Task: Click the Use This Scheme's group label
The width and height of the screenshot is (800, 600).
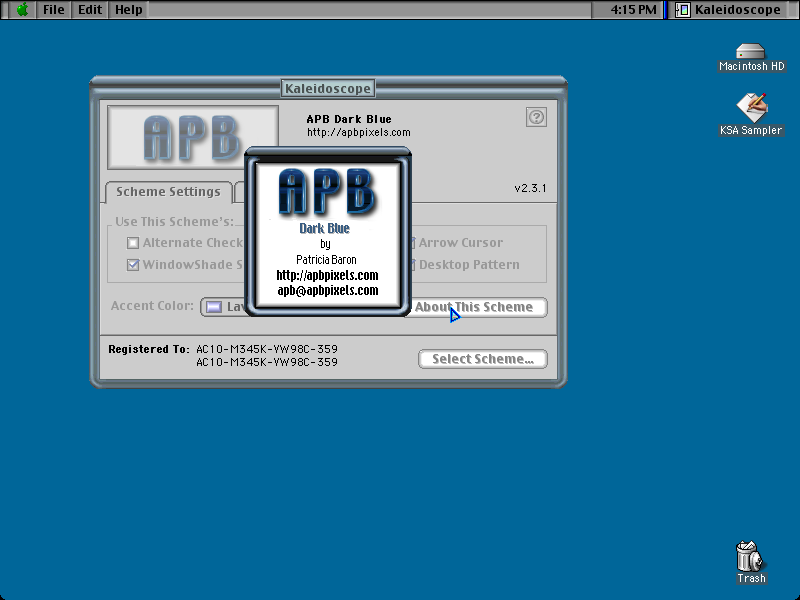Action: click(174, 222)
